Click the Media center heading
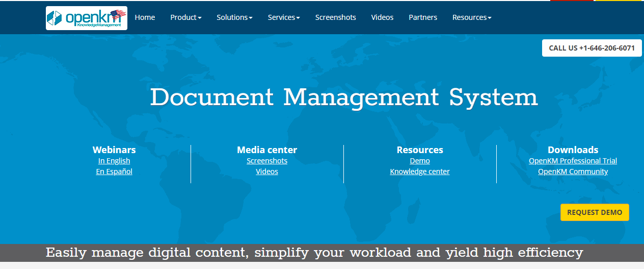This screenshot has width=644, height=269. pyautogui.click(x=267, y=150)
